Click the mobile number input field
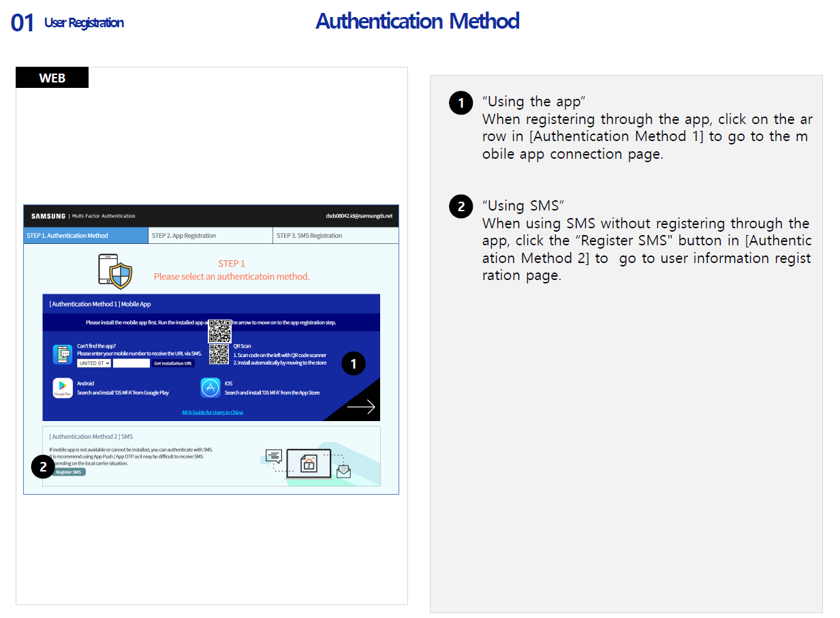Viewport: 840px width, 618px height. click(x=131, y=363)
